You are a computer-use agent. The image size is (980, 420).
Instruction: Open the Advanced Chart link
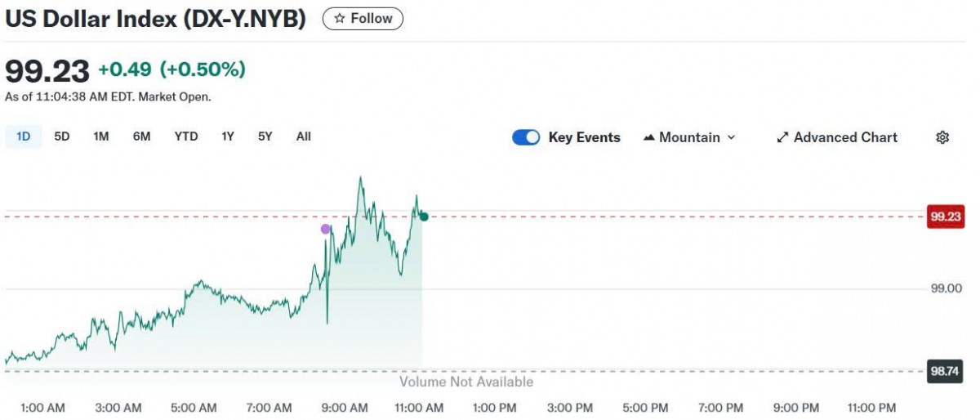click(845, 137)
